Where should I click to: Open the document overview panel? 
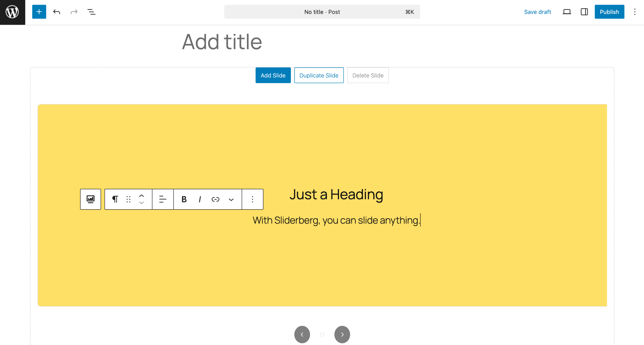point(91,12)
